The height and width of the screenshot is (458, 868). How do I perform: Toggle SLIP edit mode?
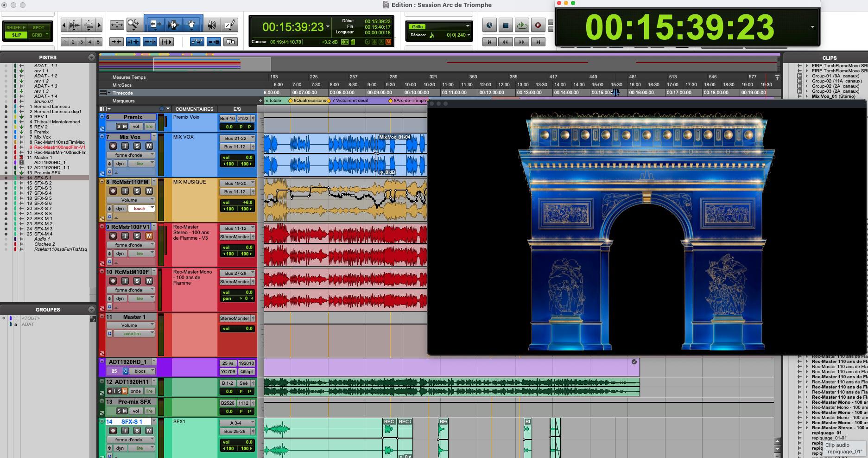(16, 35)
